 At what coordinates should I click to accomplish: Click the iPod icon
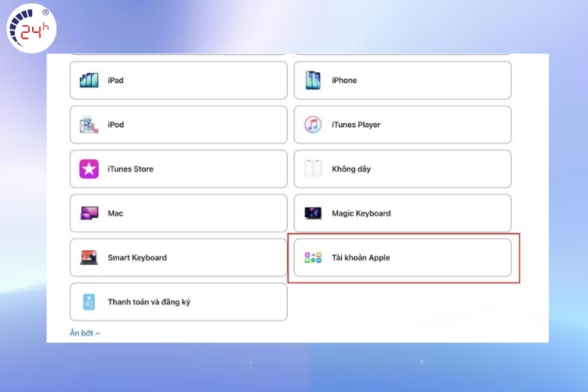point(89,125)
